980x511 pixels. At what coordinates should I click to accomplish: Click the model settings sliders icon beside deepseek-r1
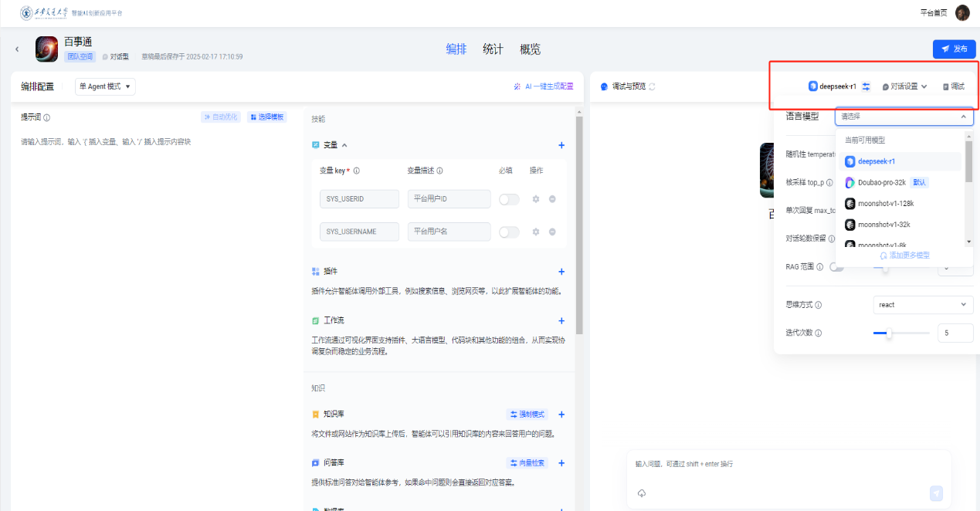[866, 86]
